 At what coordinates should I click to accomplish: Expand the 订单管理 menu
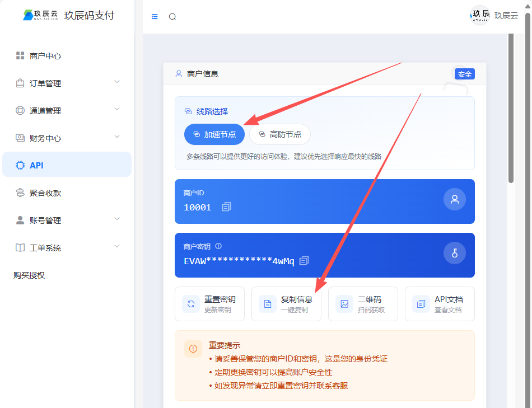pyautogui.click(x=67, y=83)
